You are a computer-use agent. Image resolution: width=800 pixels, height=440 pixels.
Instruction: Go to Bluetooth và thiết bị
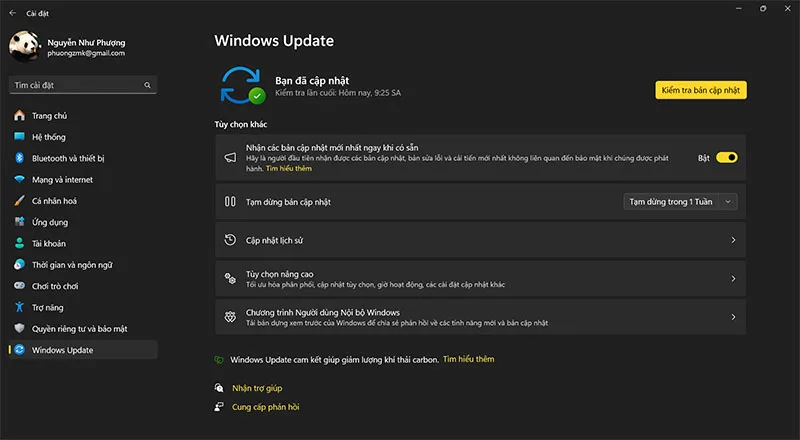(83, 158)
